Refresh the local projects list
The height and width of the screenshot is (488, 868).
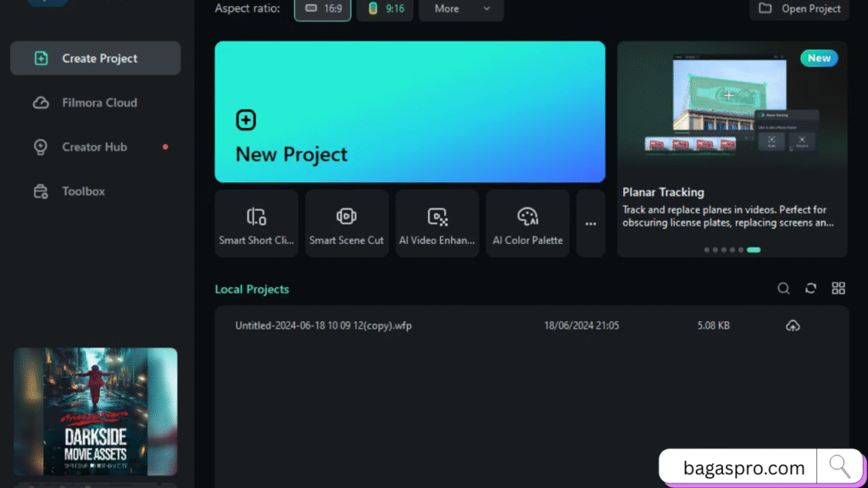(810, 289)
